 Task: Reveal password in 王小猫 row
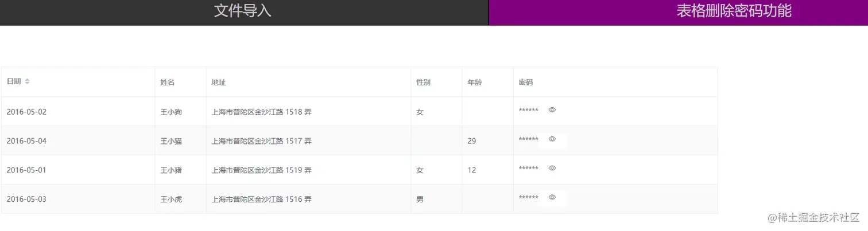(552, 139)
